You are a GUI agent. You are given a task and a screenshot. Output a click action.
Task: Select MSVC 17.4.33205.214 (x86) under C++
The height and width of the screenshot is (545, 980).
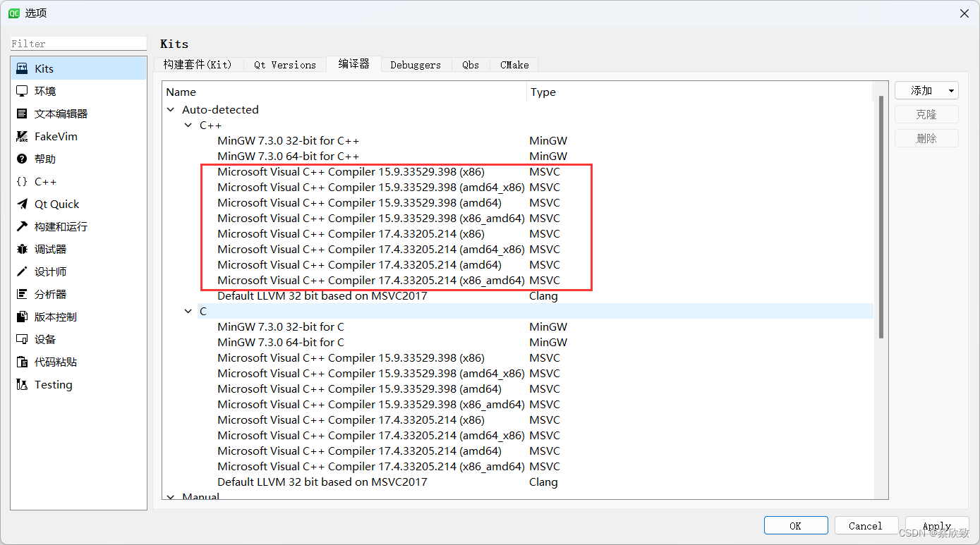pos(351,234)
